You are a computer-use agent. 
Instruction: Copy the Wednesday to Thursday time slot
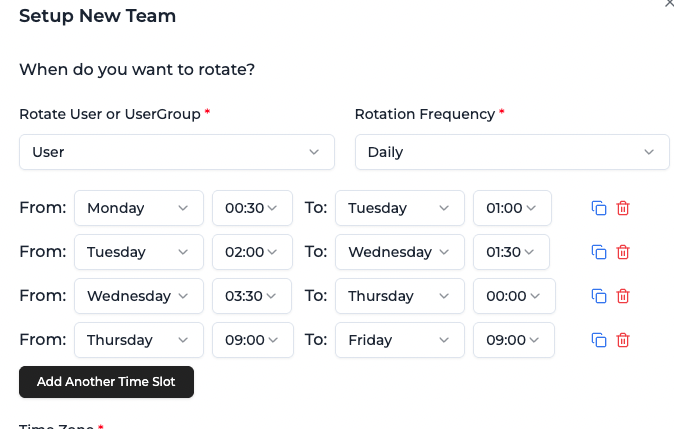coord(599,296)
